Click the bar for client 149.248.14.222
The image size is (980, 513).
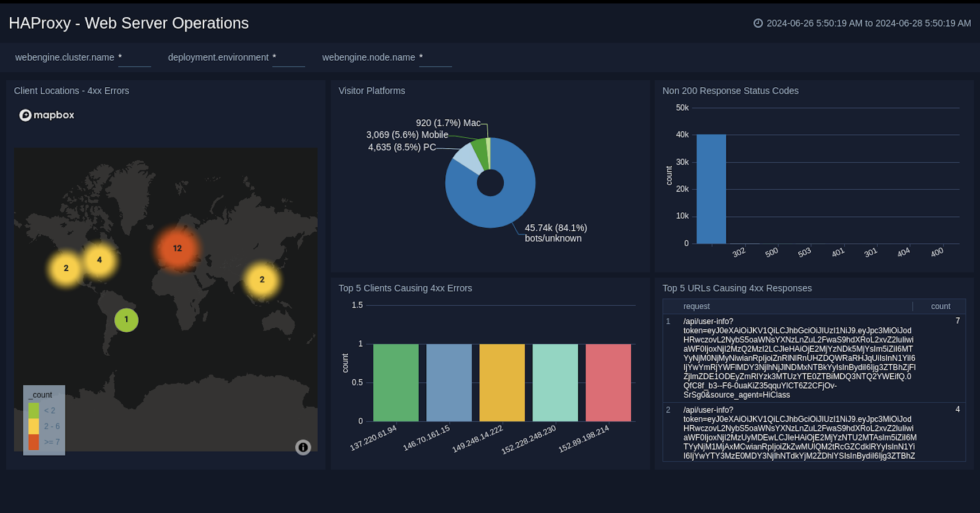pyautogui.click(x=502, y=383)
